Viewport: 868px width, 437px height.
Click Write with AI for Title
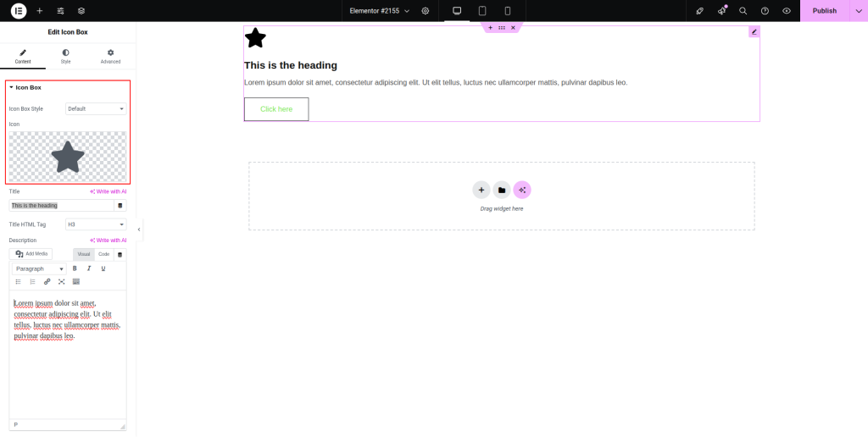[x=108, y=191]
